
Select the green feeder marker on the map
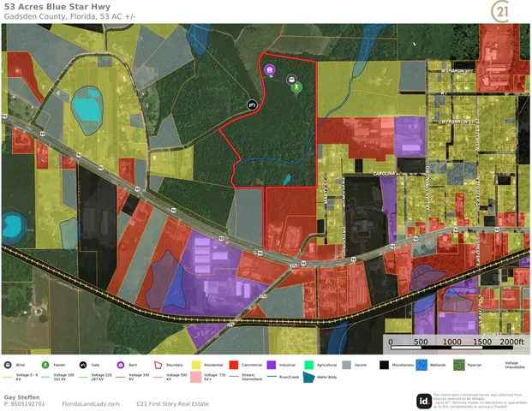click(297, 87)
